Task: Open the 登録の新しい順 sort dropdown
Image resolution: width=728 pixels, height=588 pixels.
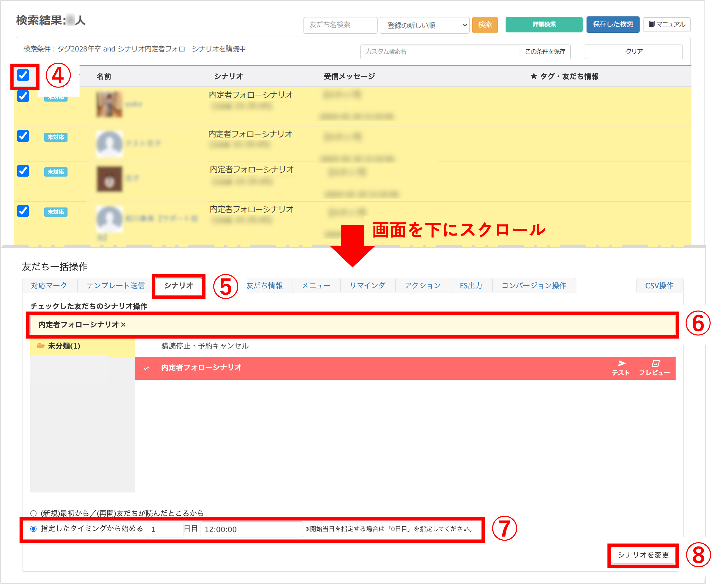Action: (x=424, y=25)
